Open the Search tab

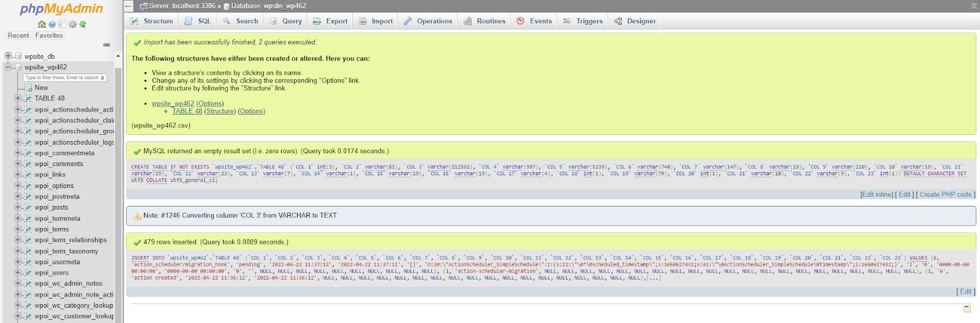pyautogui.click(x=240, y=21)
